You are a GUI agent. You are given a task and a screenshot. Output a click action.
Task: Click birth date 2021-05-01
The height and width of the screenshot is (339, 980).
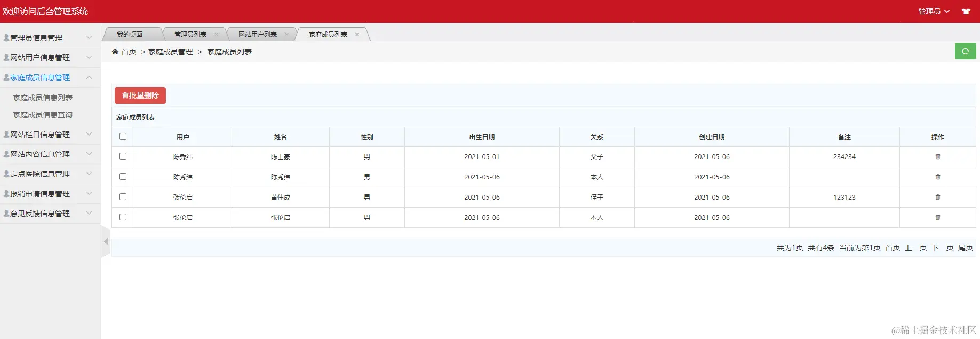tap(482, 157)
